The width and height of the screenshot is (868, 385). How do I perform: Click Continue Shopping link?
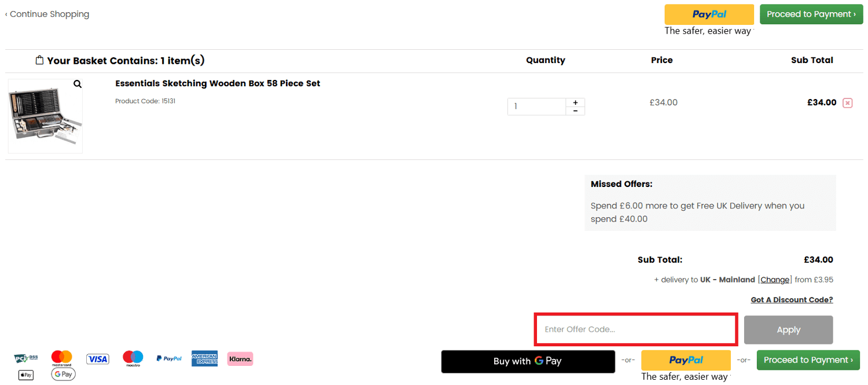tap(47, 14)
